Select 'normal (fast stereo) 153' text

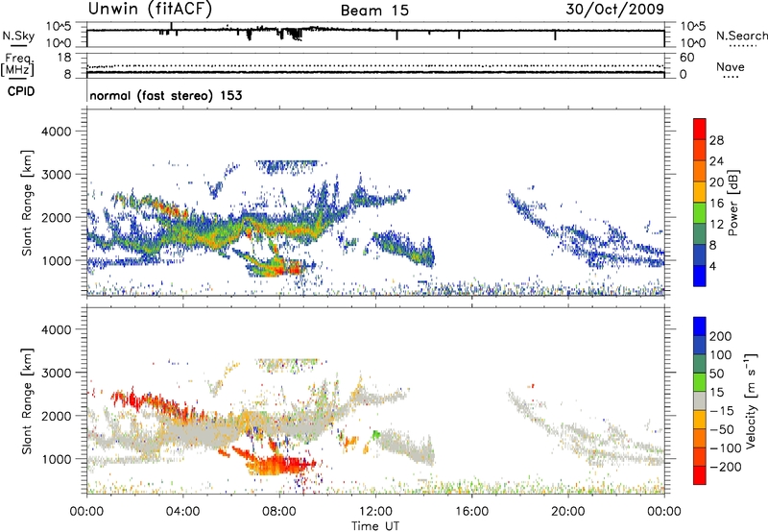pos(166,95)
